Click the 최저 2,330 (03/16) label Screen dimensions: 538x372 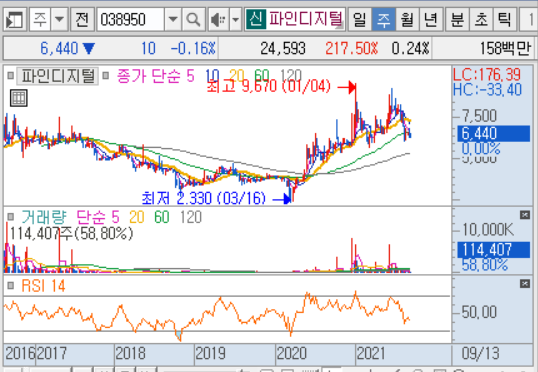[x=204, y=198]
